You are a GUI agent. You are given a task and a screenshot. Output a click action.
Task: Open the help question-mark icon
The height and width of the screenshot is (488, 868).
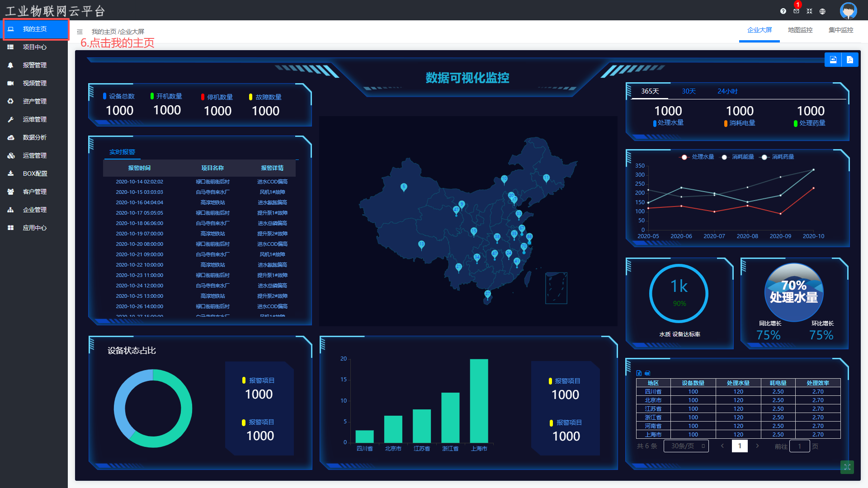[783, 11]
